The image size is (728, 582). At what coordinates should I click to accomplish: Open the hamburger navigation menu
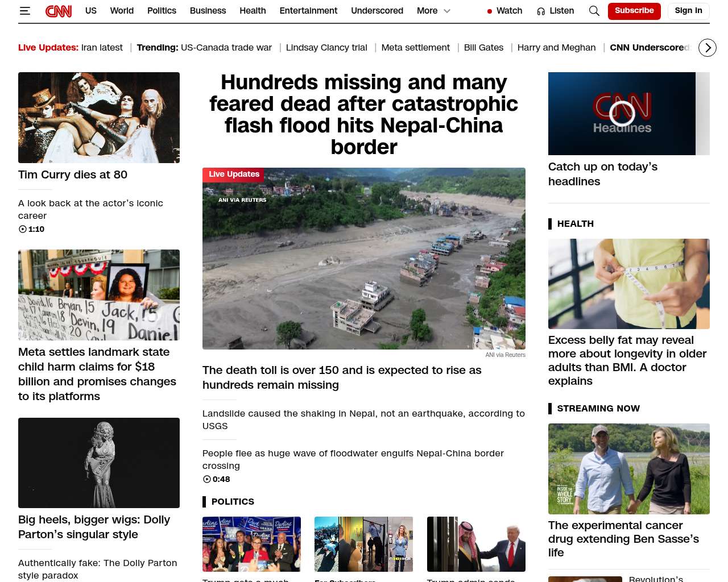24,11
